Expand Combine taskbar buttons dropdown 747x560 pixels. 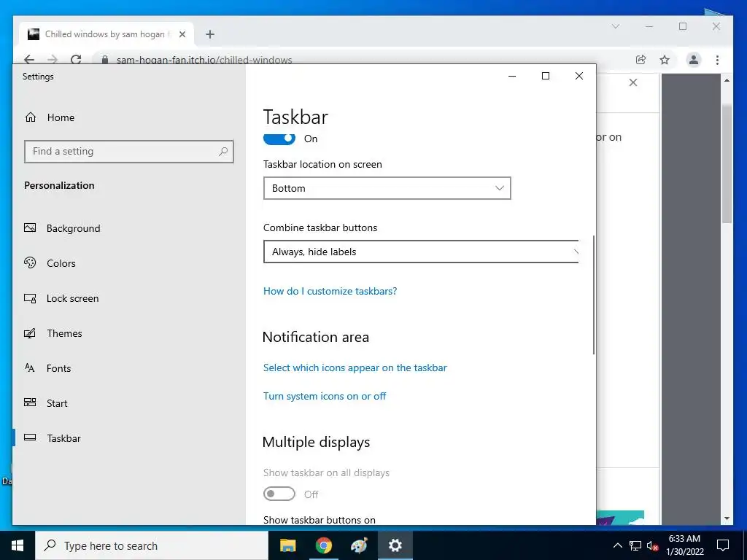click(x=421, y=252)
